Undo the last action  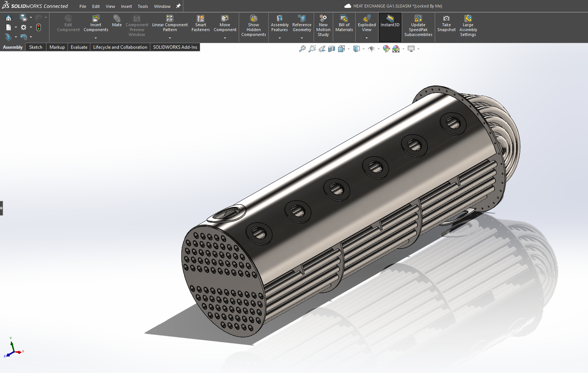pyautogui.click(x=24, y=37)
